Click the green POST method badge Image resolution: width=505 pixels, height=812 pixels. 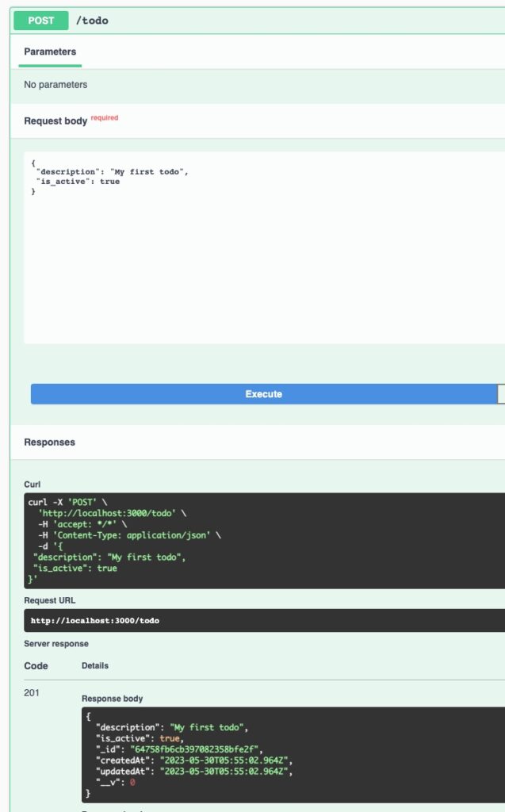click(41, 21)
